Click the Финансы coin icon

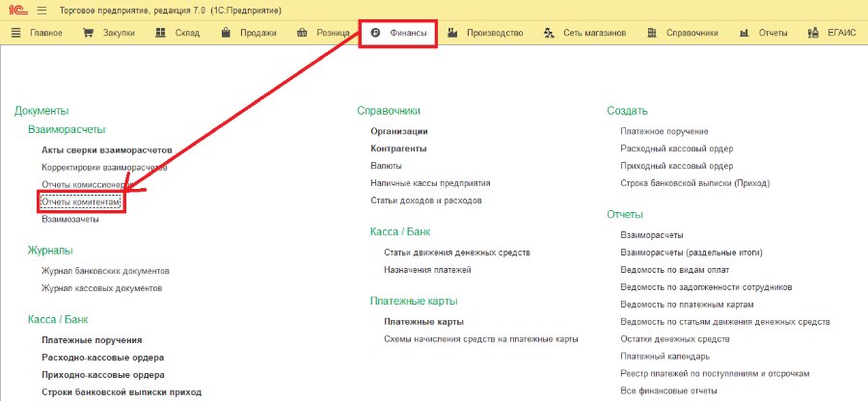pos(375,33)
